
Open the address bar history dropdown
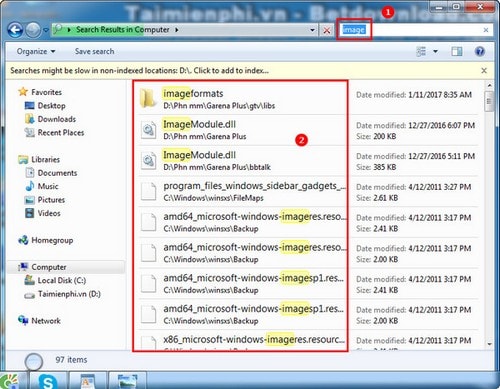(312, 30)
